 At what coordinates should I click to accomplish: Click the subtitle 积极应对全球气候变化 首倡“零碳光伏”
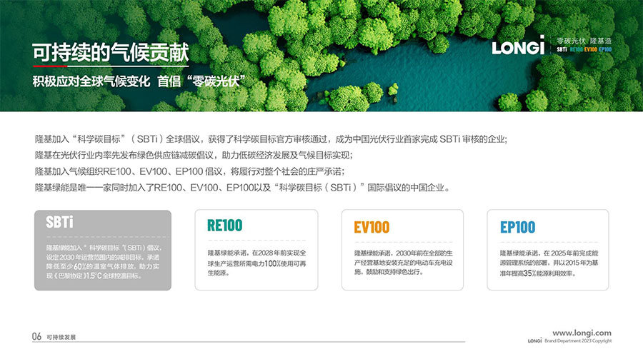point(139,81)
